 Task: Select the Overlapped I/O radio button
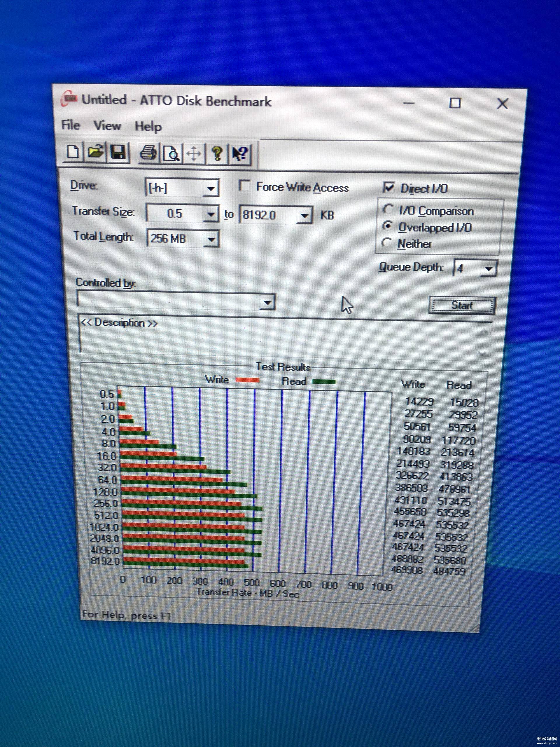(x=387, y=226)
